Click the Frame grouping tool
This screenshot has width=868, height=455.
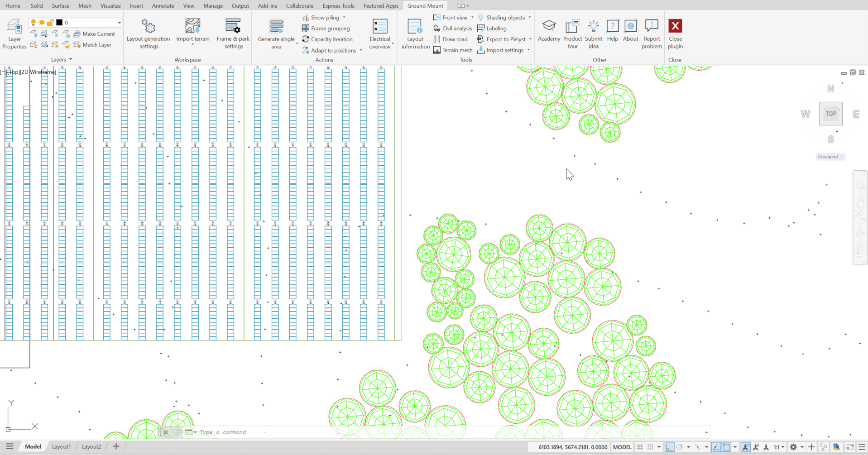326,29
